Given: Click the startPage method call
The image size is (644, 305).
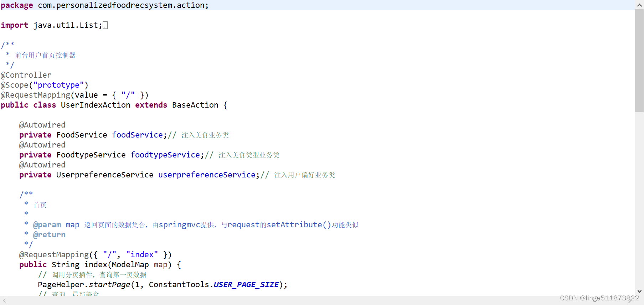Looking at the screenshot, I should pos(109,285).
